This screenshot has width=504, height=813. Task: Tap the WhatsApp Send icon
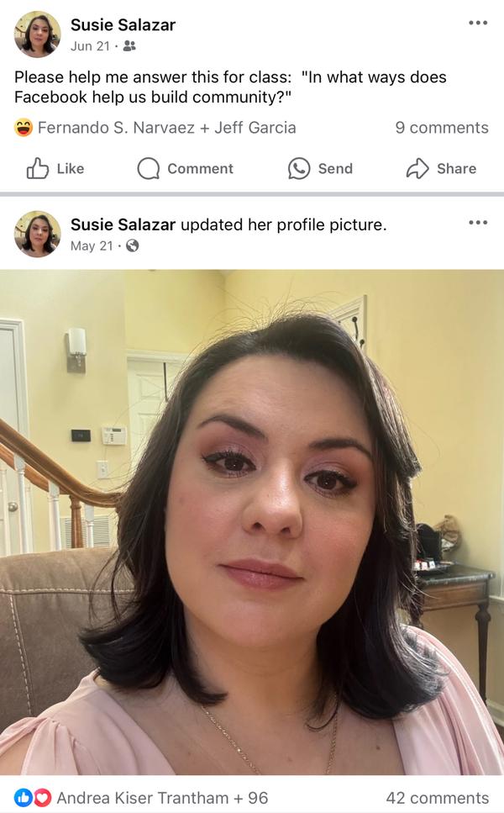click(x=299, y=168)
